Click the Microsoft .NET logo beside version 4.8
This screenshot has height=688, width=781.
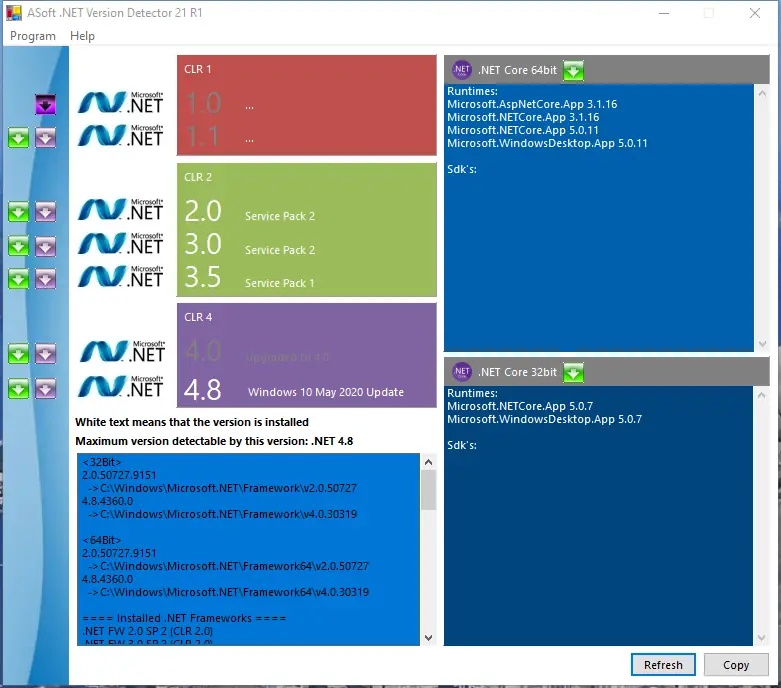click(x=121, y=387)
